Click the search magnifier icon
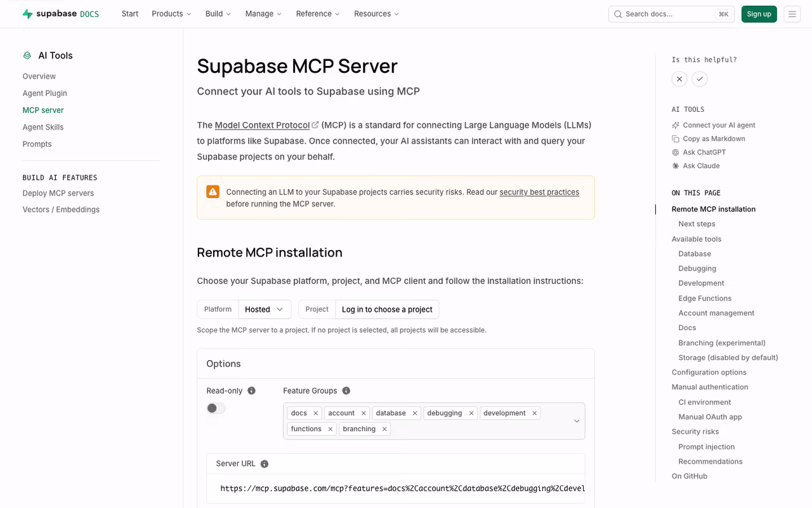This screenshot has width=812, height=508. pyautogui.click(x=618, y=14)
